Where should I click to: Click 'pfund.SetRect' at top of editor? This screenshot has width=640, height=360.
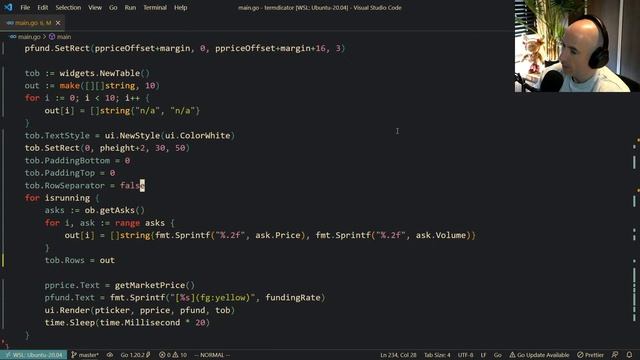[x=57, y=49]
